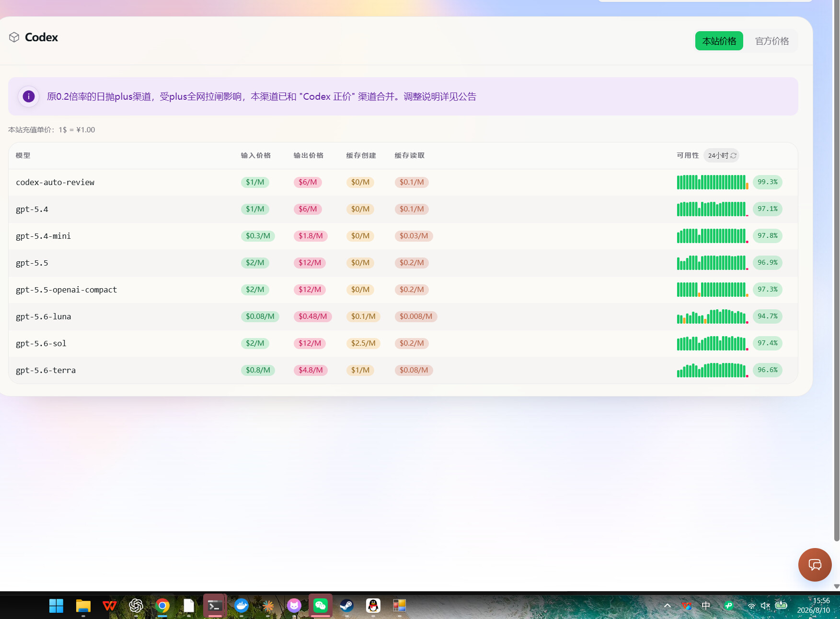Open the orange starburst app in taskbar
Screen dimensions: 840x619
tap(268, 606)
